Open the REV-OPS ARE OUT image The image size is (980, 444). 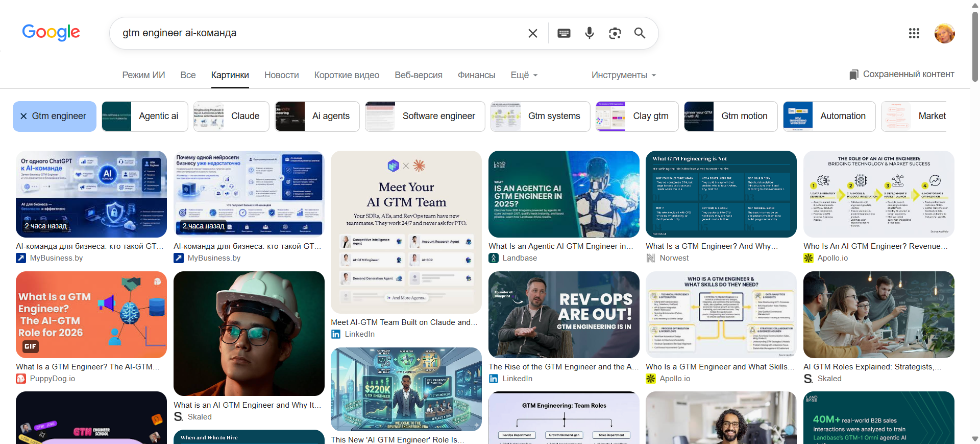(564, 315)
